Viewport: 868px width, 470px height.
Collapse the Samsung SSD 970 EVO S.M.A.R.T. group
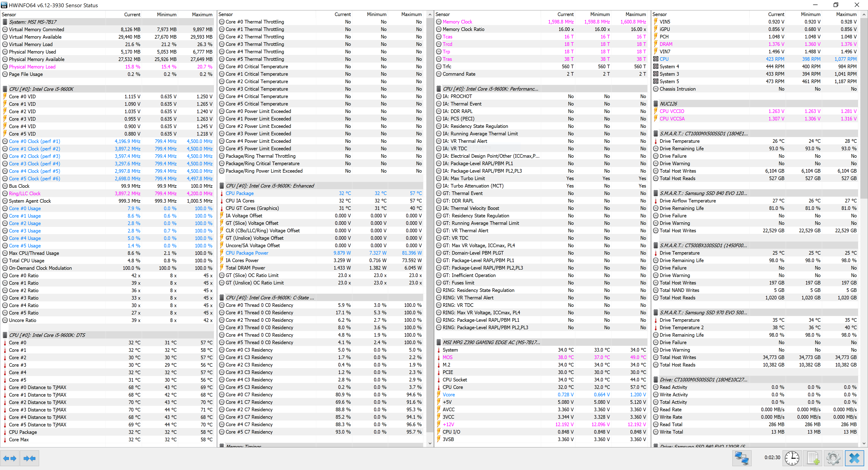click(703, 312)
